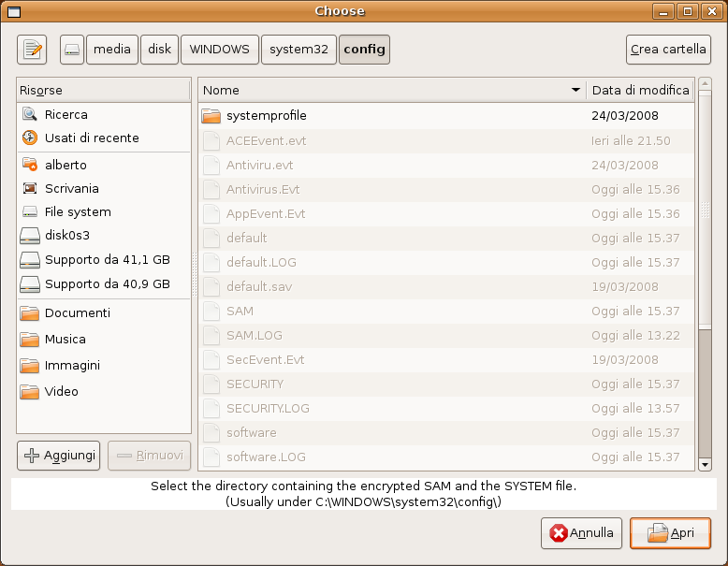Select the Supporto da 41,1 GB drive
Screen dimensions: 728x566
107,259
